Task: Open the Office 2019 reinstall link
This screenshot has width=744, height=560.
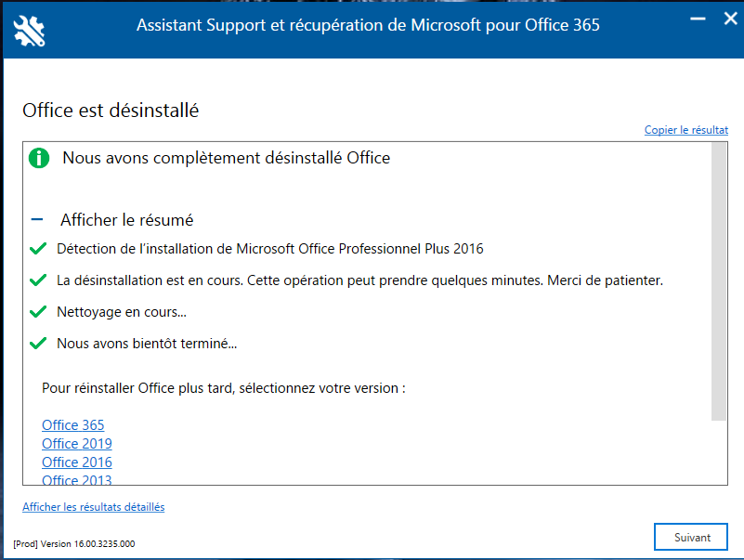Action: [x=77, y=443]
